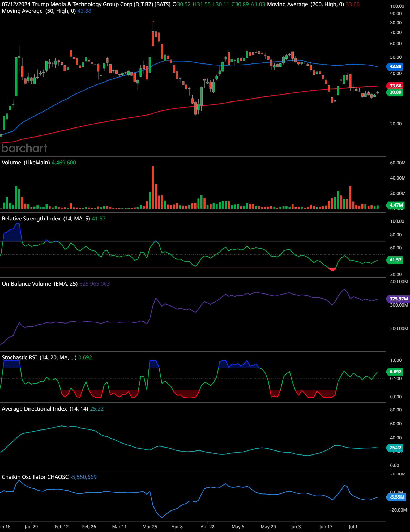
Task: Click the blue 43.88 price marker
Action: 395,66
